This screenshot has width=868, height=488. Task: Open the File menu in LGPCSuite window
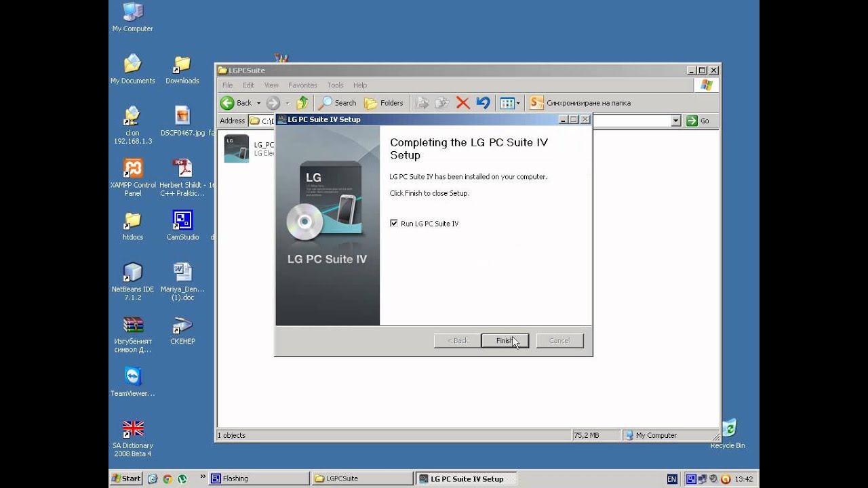coord(227,85)
